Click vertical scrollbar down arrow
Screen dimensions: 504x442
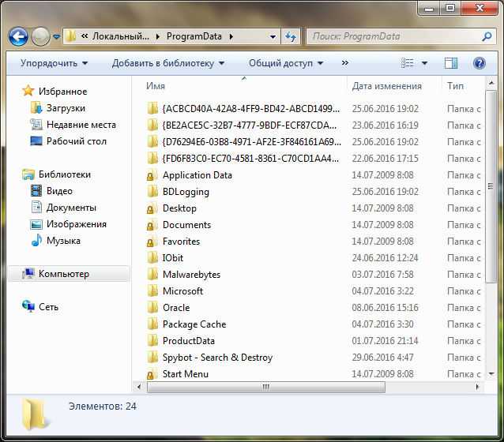(491, 373)
